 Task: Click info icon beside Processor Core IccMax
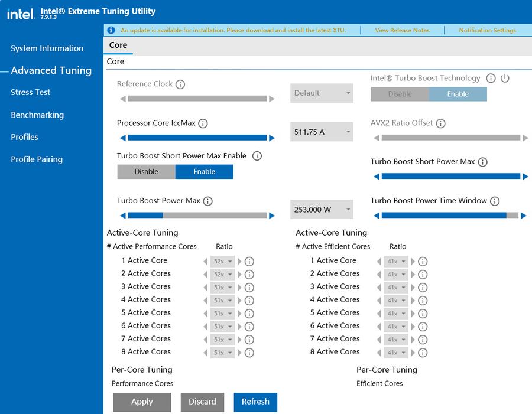(x=203, y=123)
